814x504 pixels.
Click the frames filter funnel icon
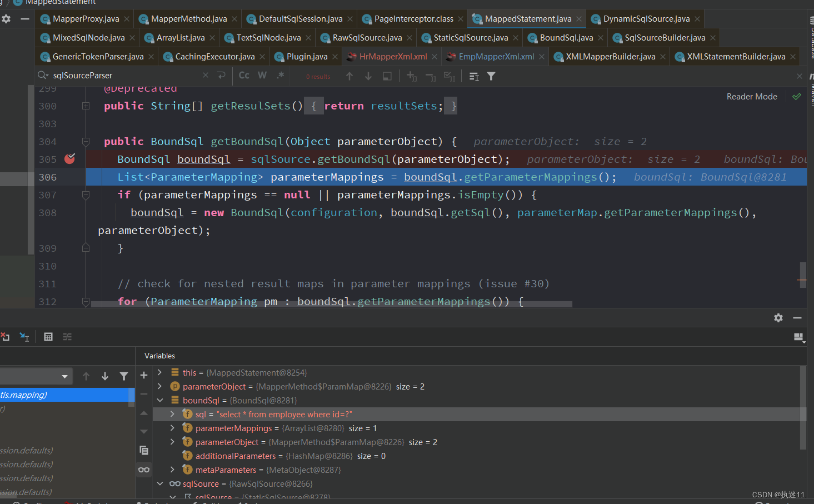click(124, 376)
